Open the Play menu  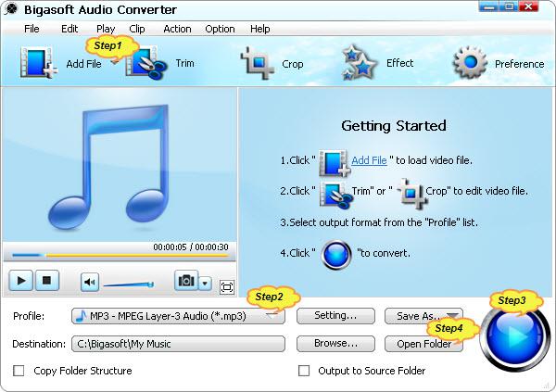click(106, 29)
